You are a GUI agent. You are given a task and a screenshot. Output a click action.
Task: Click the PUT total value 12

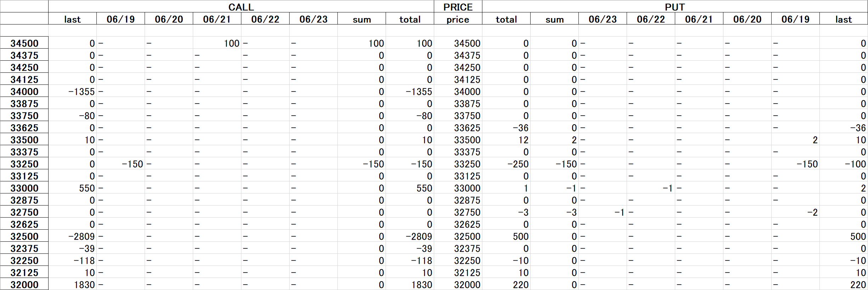(506, 140)
